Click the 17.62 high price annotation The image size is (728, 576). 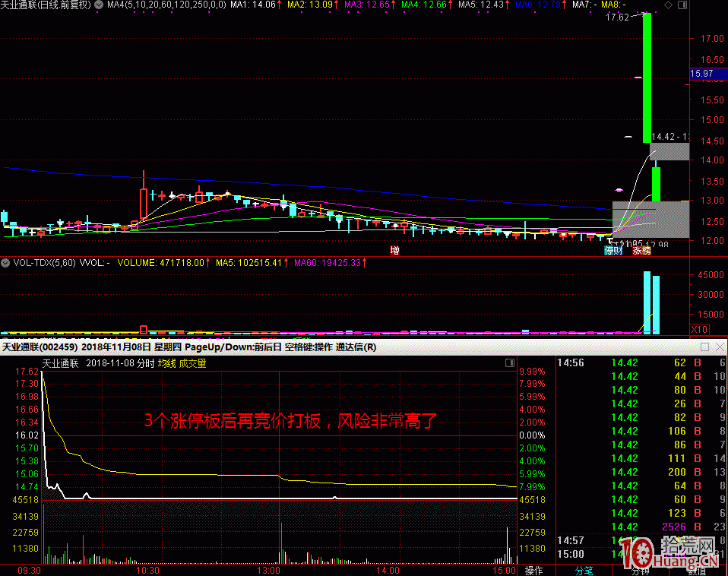(617, 17)
